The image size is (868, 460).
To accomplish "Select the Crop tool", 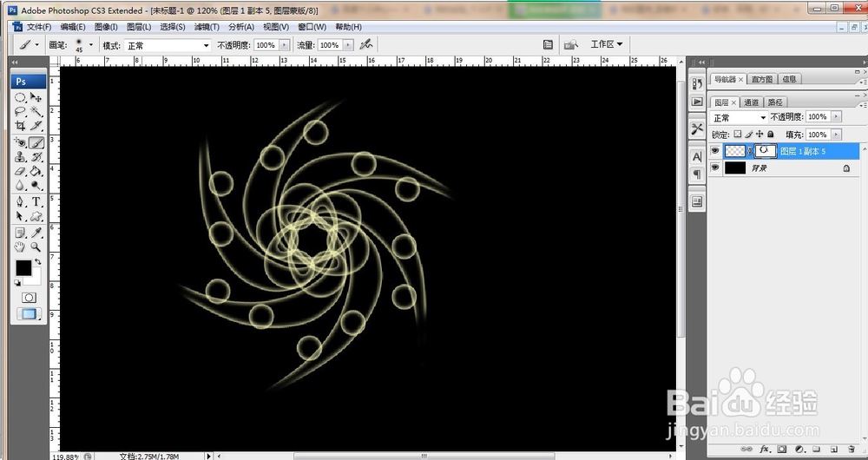I will pyautogui.click(x=21, y=126).
